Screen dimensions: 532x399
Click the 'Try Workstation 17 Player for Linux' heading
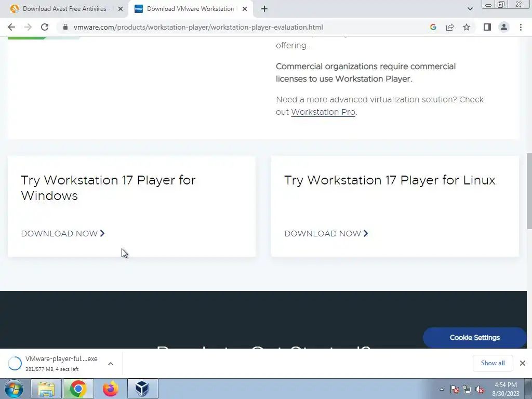point(390,180)
